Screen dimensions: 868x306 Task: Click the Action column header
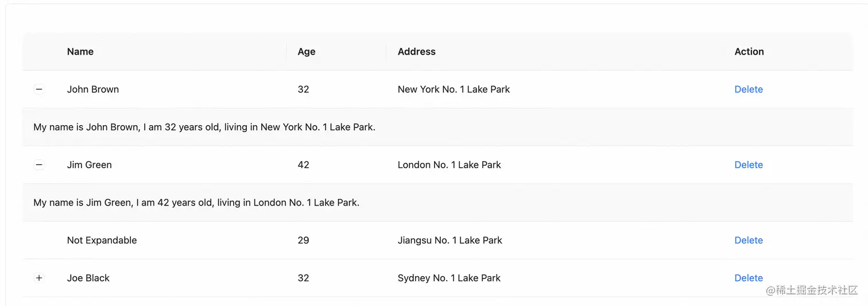tap(749, 52)
